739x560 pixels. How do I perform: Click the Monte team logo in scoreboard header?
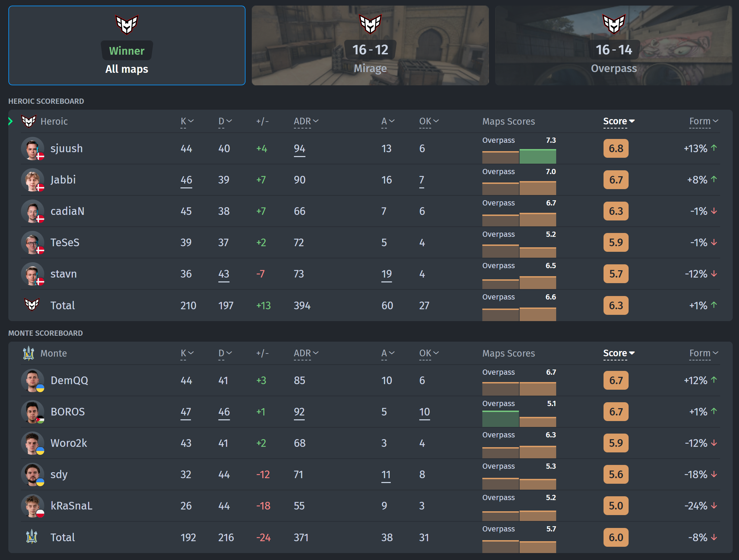coord(29,353)
